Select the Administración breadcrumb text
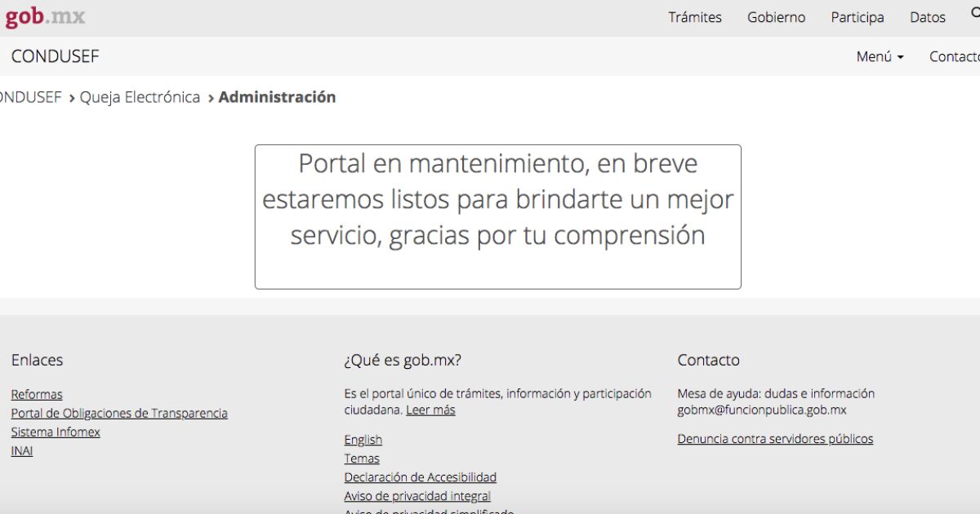 (x=277, y=97)
